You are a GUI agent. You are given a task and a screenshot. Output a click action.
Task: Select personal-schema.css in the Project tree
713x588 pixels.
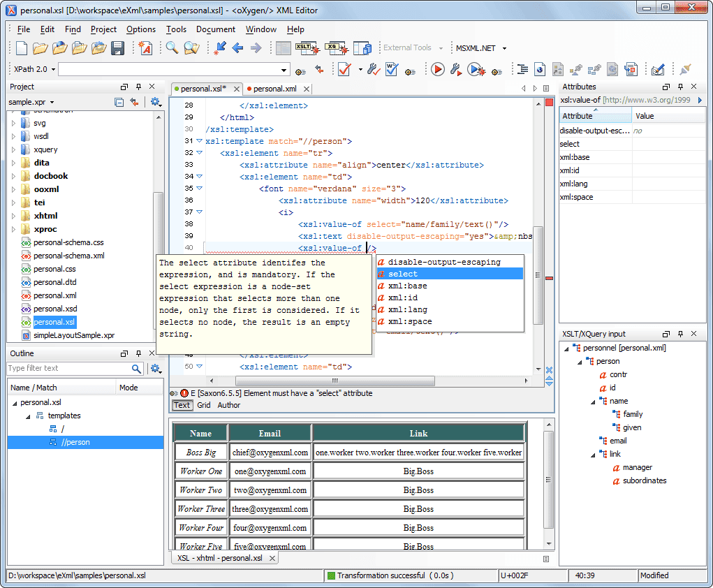click(68, 243)
